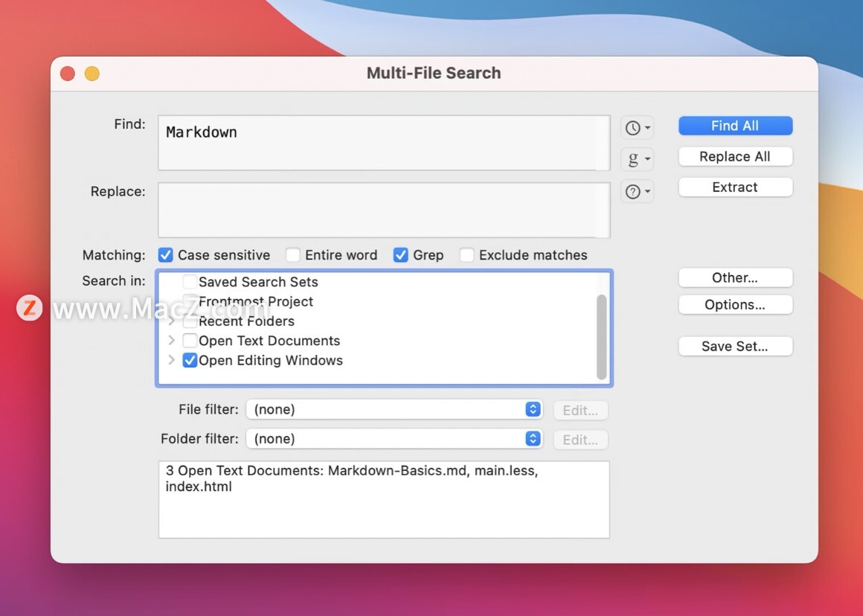Click Edit... next to Folder filter
863x616 pixels.
[x=580, y=440]
